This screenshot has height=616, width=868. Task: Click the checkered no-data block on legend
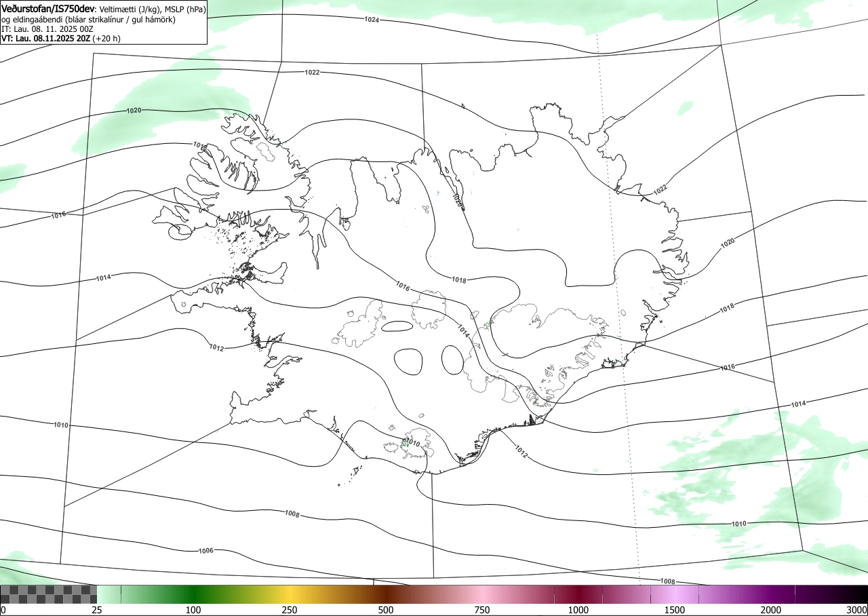click(x=49, y=594)
